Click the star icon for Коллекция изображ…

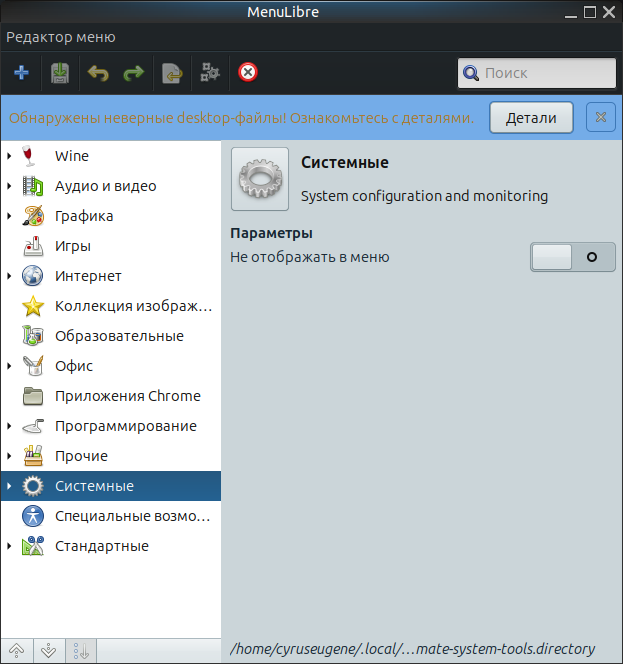coord(33,306)
